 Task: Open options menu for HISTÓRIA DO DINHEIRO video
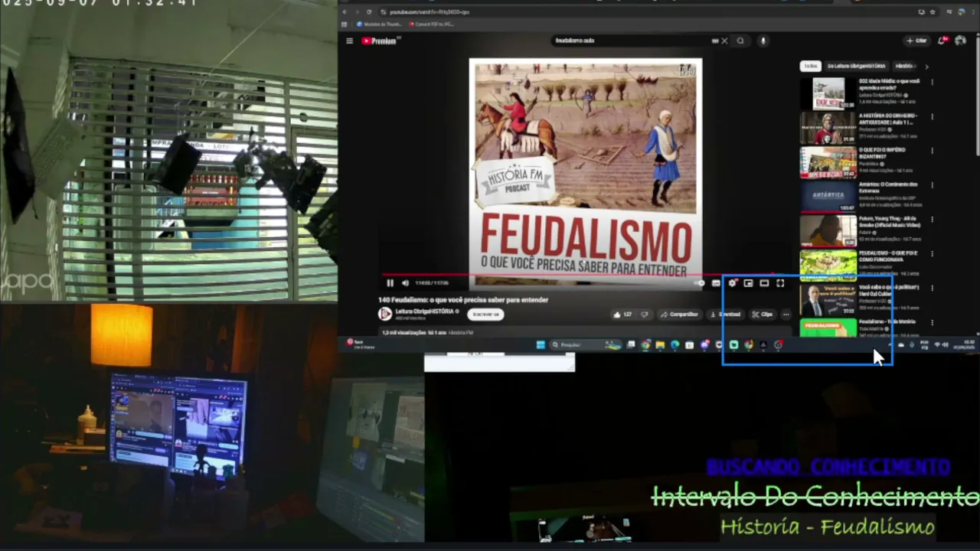(x=932, y=116)
